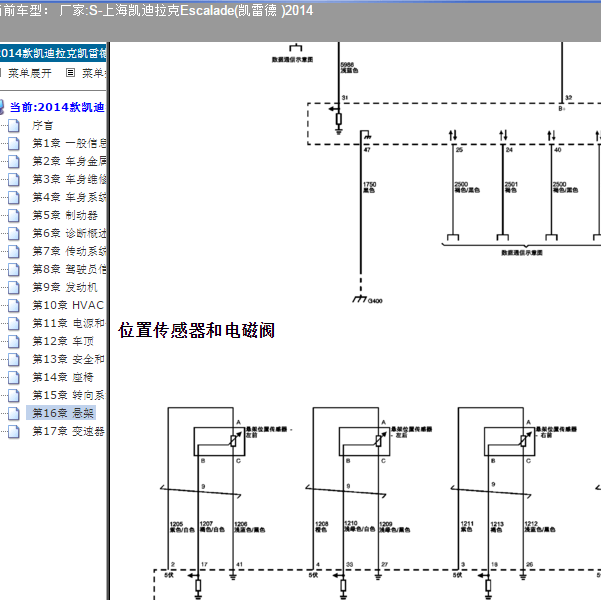Click wire label 1211 under right sensor

click(x=467, y=526)
